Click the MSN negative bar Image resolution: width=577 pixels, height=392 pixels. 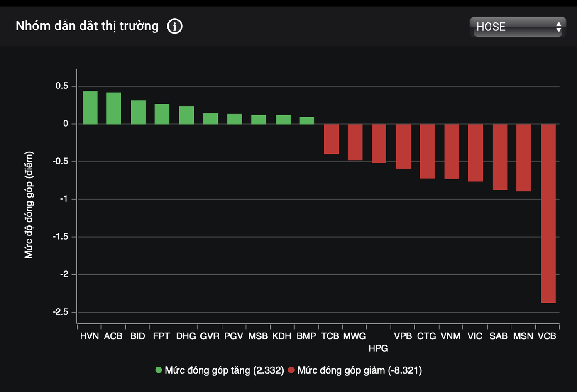pos(523,158)
